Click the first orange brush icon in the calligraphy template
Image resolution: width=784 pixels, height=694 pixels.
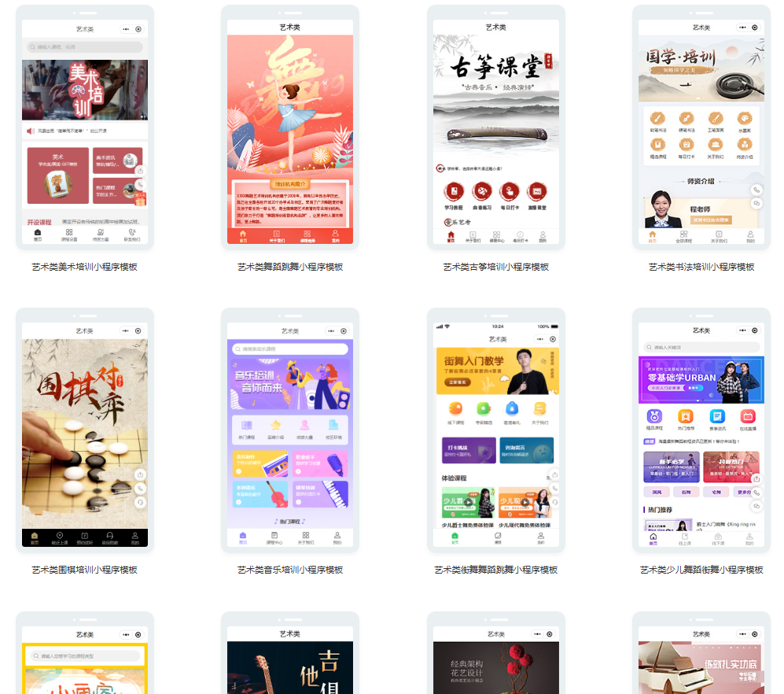click(657, 119)
